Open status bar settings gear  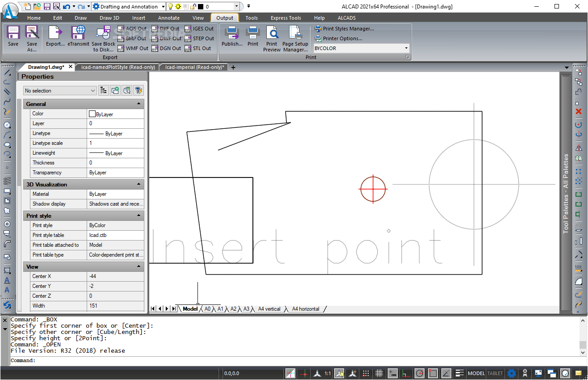pyautogui.click(x=512, y=373)
